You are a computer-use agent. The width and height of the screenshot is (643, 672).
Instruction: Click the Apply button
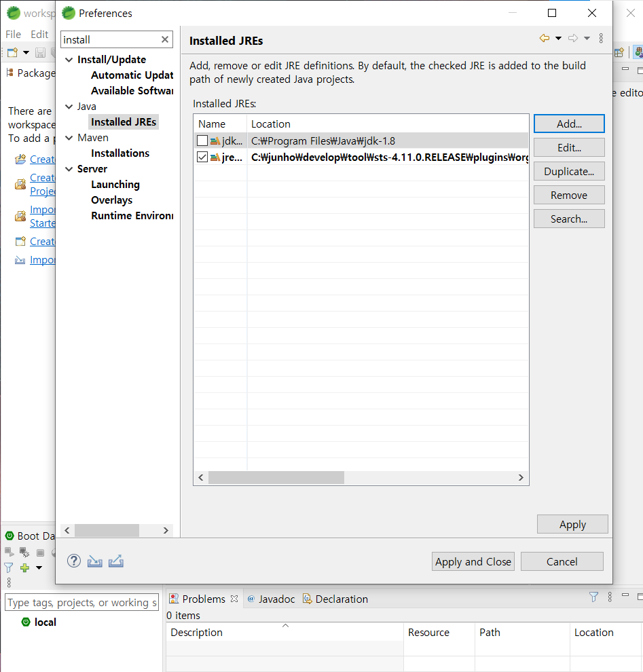coord(572,524)
